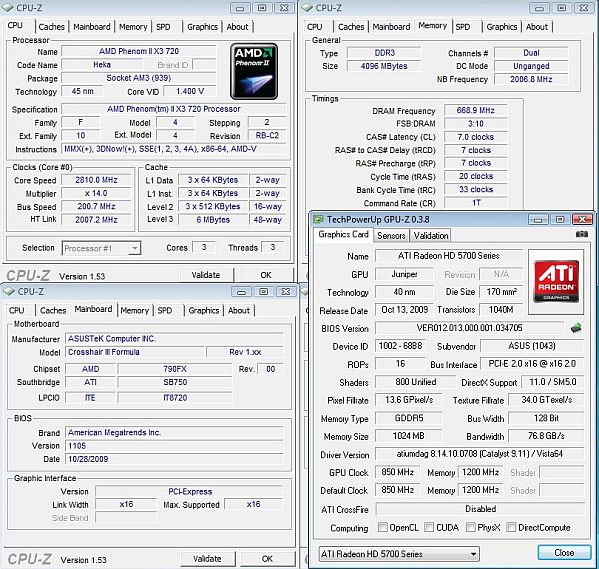Image resolution: width=599 pixels, height=569 pixels.
Task: Close the top-right CPU-Z Memory window
Action: click(584, 8)
